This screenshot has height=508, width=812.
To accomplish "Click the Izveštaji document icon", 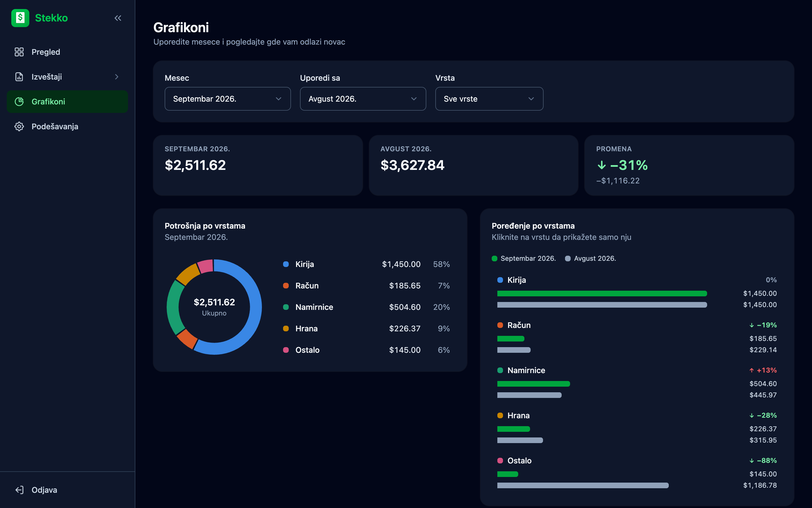I will [x=19, y=76].
